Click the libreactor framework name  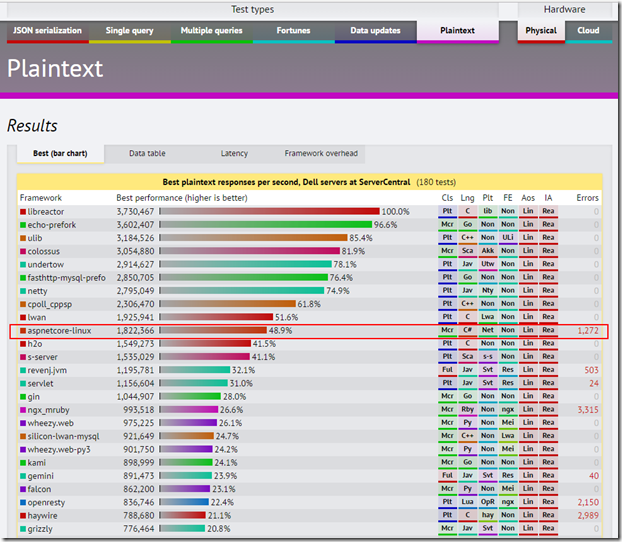click(46, 212)
